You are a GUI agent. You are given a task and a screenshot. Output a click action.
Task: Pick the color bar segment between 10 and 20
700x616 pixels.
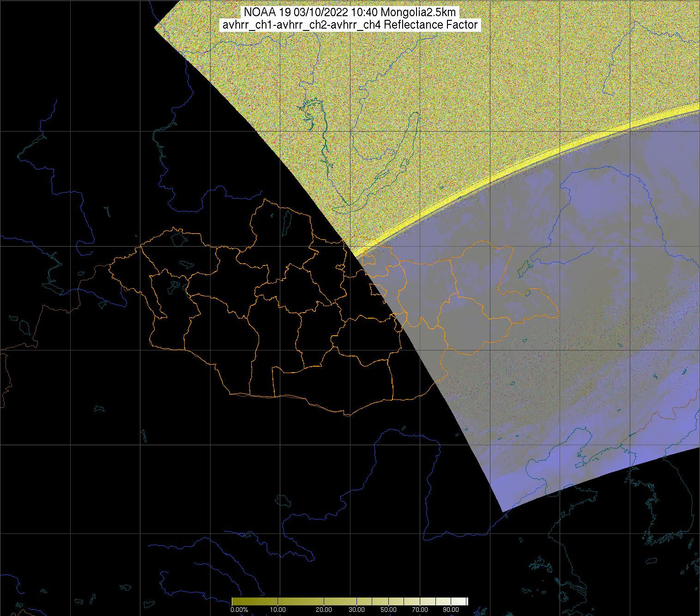(300, 601)
